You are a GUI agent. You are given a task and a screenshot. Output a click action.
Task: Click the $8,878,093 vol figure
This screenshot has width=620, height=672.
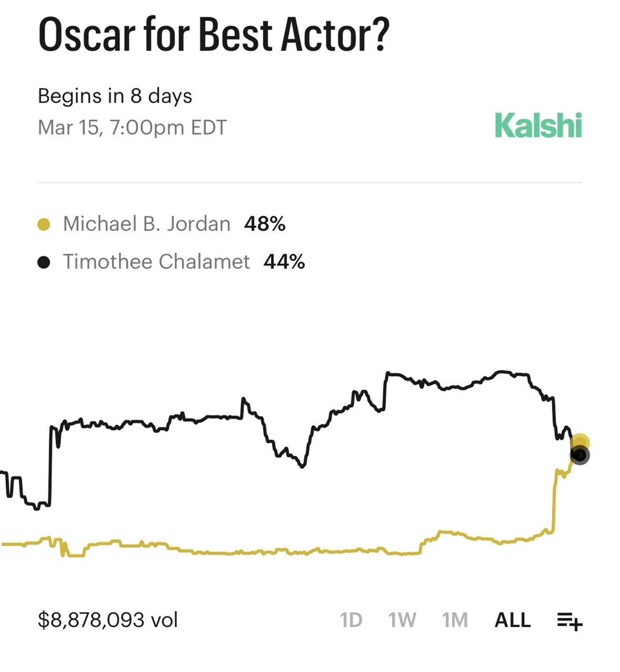(108, 620)
